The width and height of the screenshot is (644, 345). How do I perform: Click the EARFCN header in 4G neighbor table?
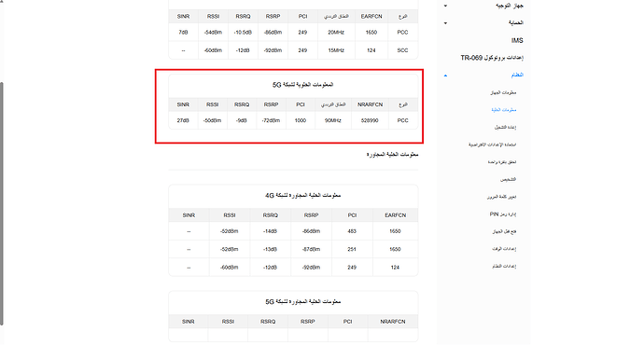pyautogui.click(x=395, y=215)
